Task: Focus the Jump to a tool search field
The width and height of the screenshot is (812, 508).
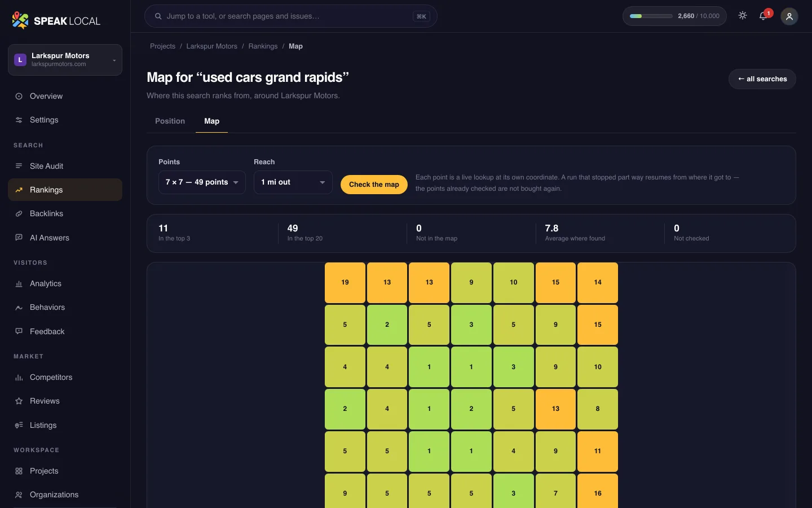Action: click(x=291, y=16)
